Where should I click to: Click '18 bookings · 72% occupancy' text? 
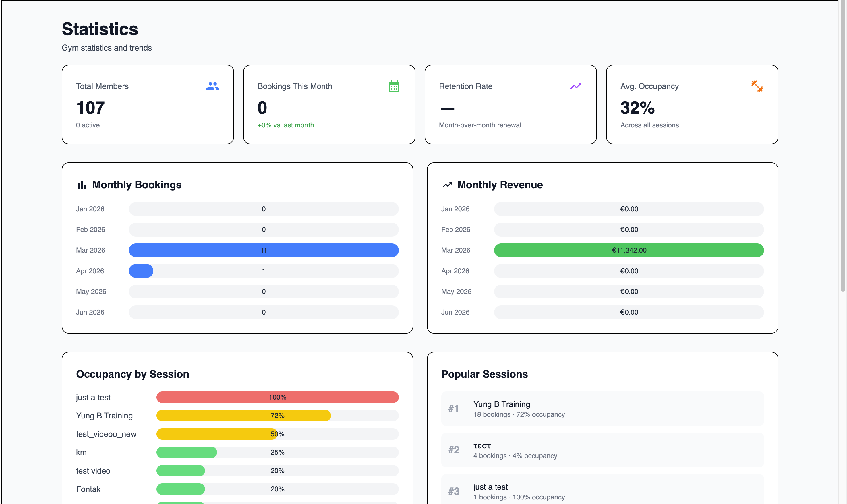point(519,414)
